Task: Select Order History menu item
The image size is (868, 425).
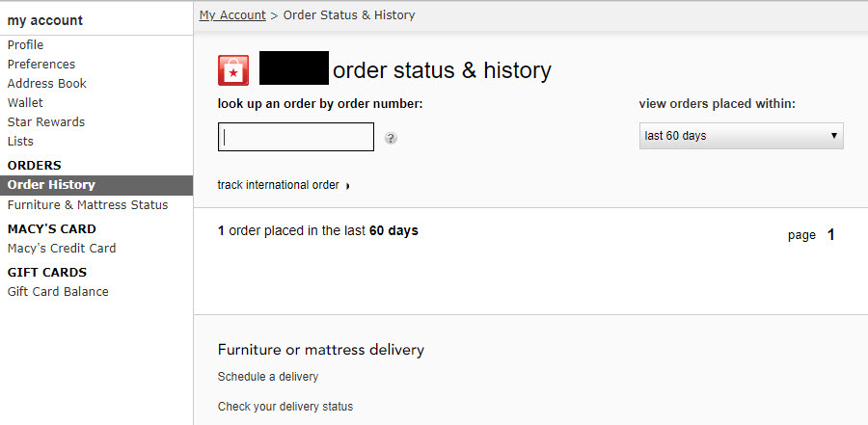Action: pos(96,185)
